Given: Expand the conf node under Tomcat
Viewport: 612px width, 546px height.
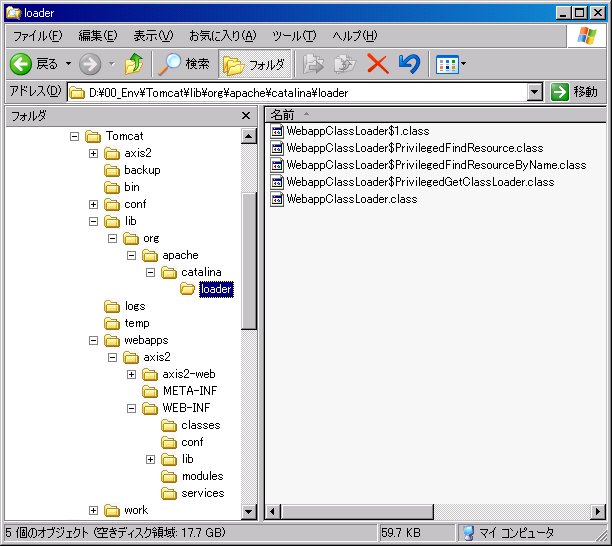Looking at the screenshot, I should point(93,205).
